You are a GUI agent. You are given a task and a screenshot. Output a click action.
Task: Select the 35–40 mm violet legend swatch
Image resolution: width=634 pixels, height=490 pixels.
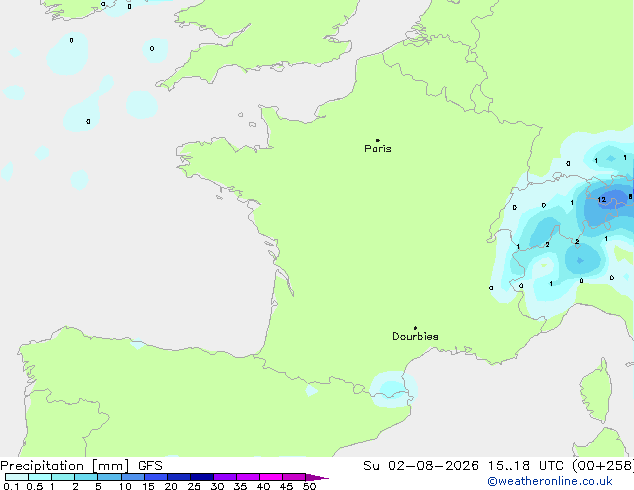tap(248, 477)
